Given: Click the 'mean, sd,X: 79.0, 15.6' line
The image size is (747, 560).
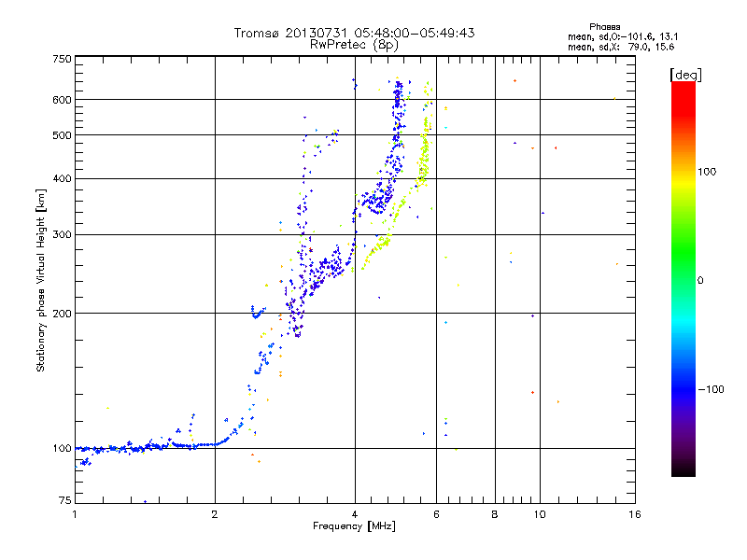Looking at the screenshot, I should click(621, 47).
